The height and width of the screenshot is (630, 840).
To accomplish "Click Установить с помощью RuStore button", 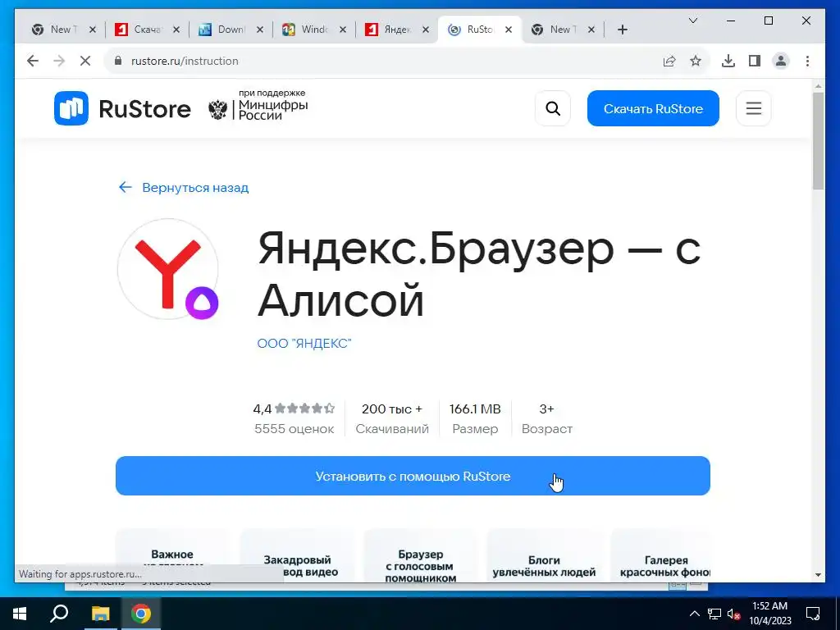I will click(x=413, y=476).
